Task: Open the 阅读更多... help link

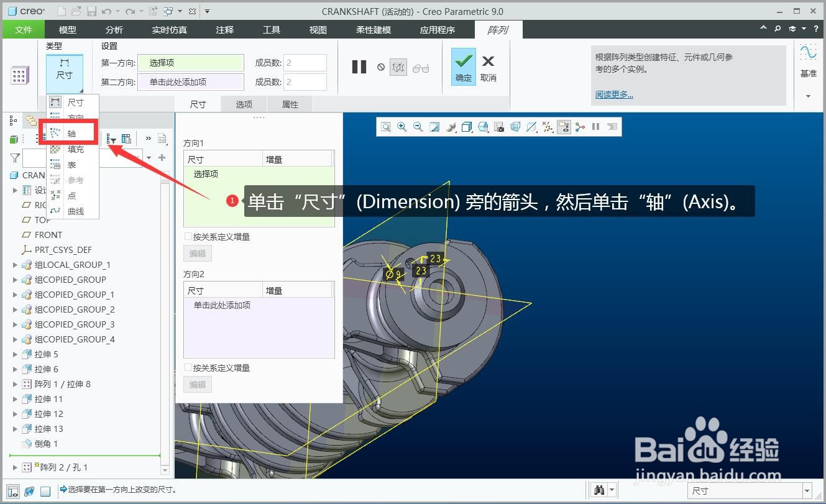Action: pyautogui.click(x=614, y=94)
